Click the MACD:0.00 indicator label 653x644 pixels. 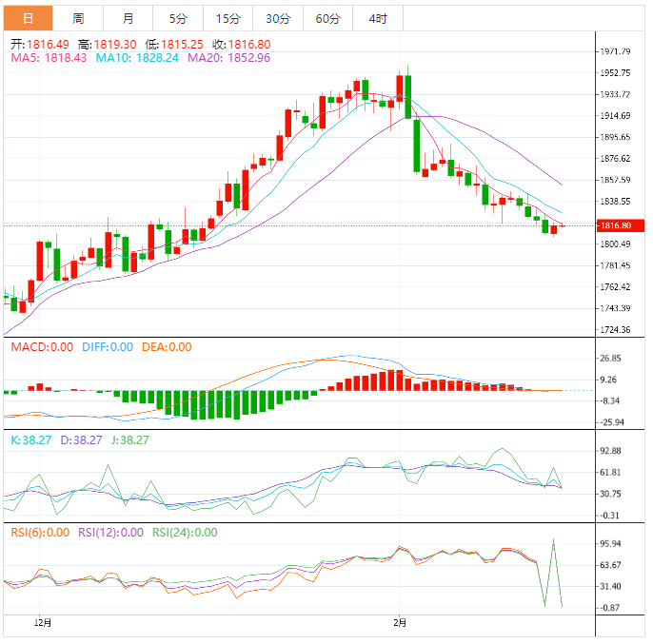point(42,347)
